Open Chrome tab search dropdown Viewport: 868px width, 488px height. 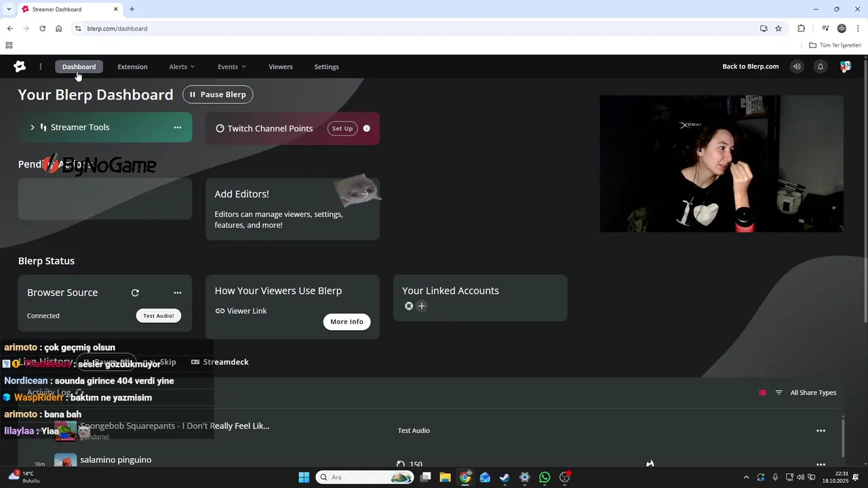click(9, 9)
